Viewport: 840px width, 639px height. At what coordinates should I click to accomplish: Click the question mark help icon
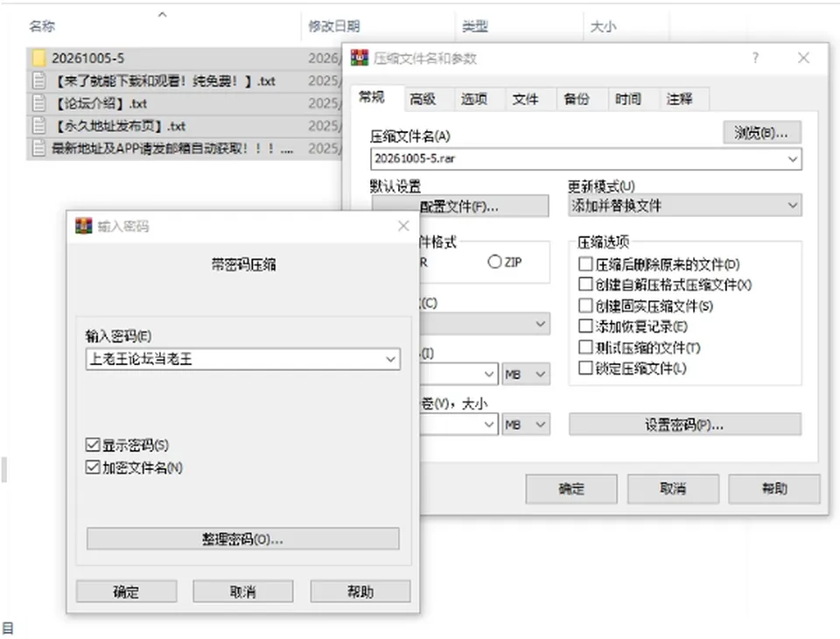click(755, 58)
